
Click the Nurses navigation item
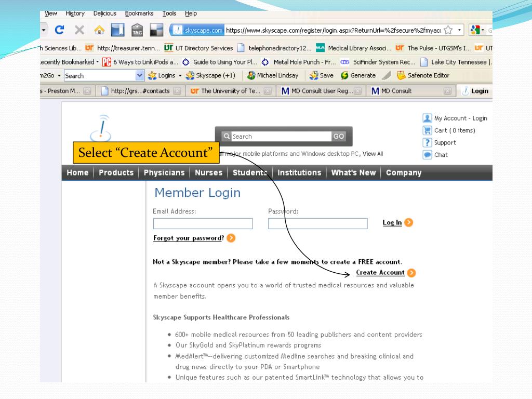tap(209, 172)
